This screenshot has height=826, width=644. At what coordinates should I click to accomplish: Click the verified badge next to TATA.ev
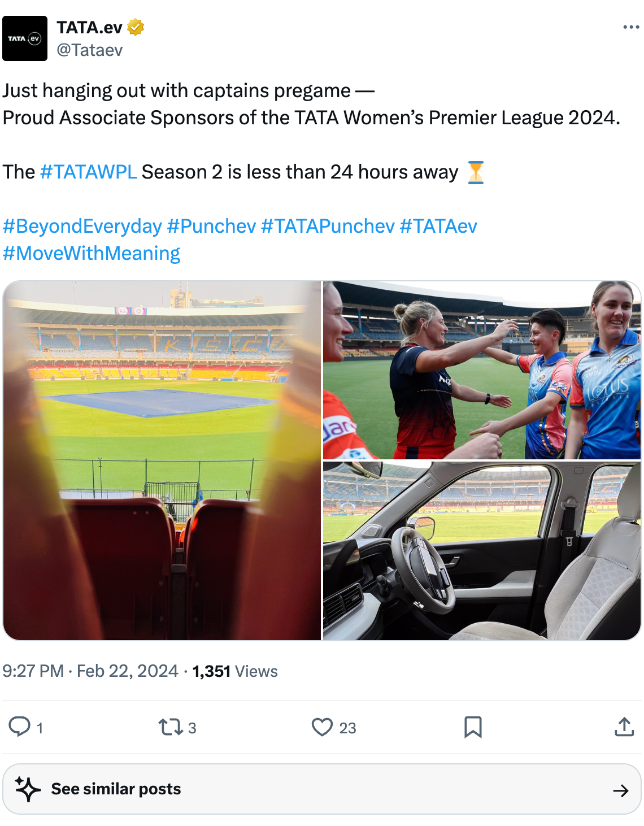point(134,26)
